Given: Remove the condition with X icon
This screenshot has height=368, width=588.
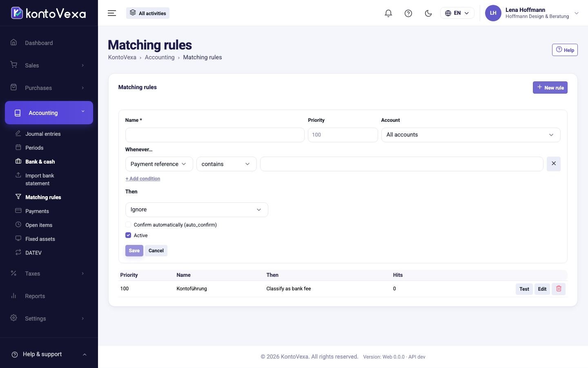Looking at the screenshot, I should click(x=554, y=164).
